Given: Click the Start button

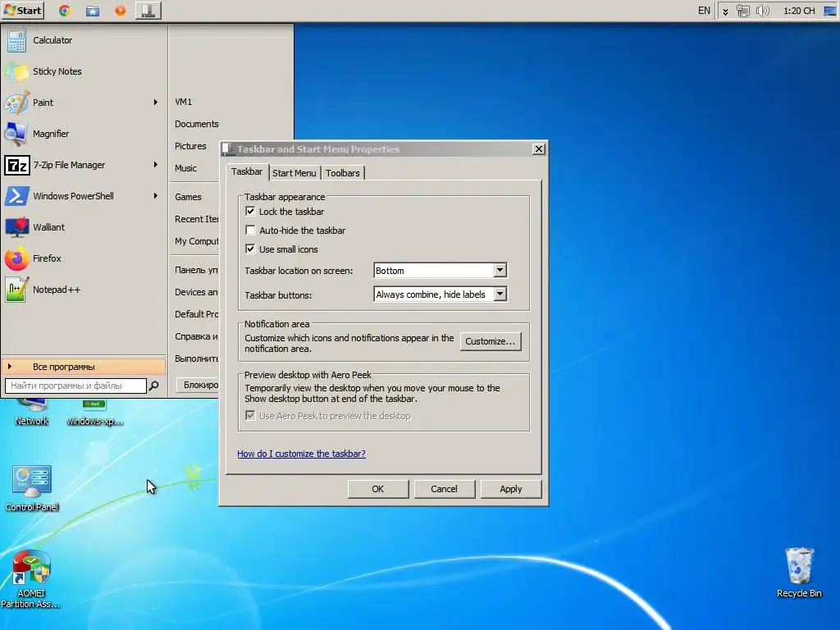Looking at the screenshot, I should point(22,11).
